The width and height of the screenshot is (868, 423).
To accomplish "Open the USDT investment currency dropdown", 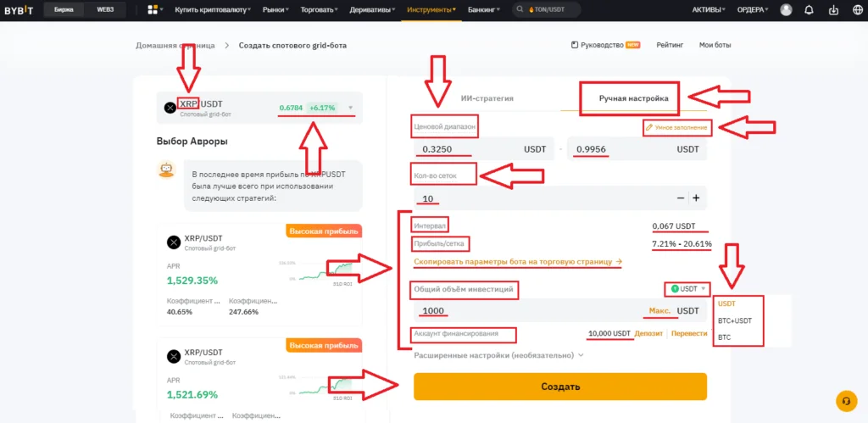I will tap(687, 288).
